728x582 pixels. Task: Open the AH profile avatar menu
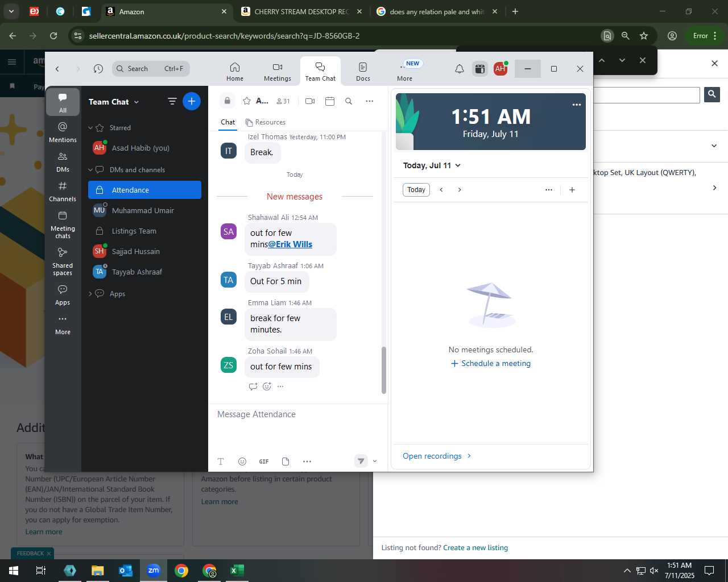(x=500, y=69)
